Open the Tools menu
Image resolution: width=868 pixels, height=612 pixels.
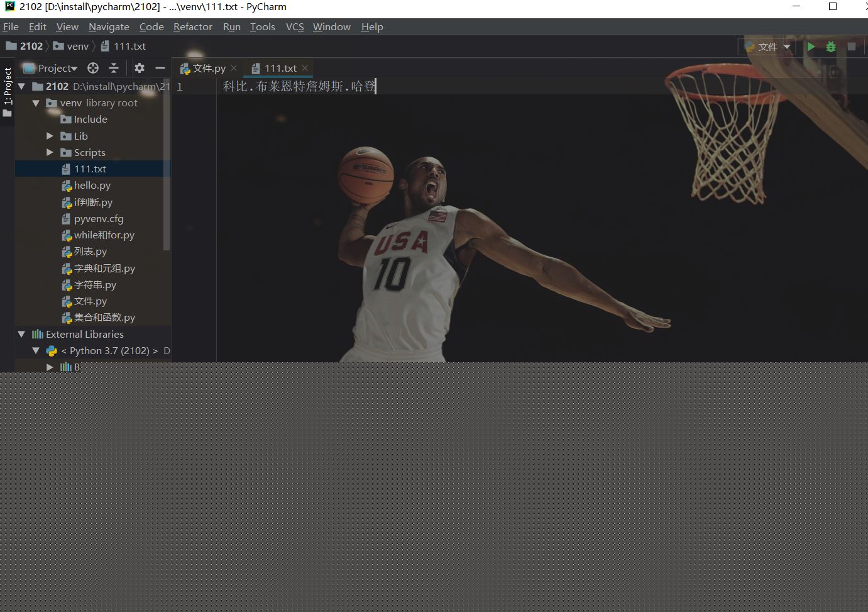[x=263, y=26]
